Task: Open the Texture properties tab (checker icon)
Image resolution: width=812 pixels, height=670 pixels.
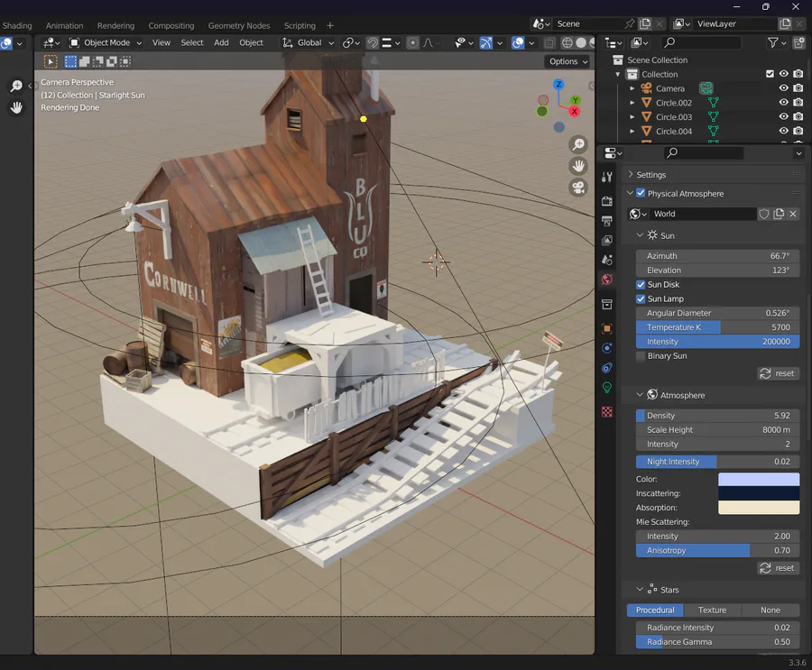Action: coord(607,411)
